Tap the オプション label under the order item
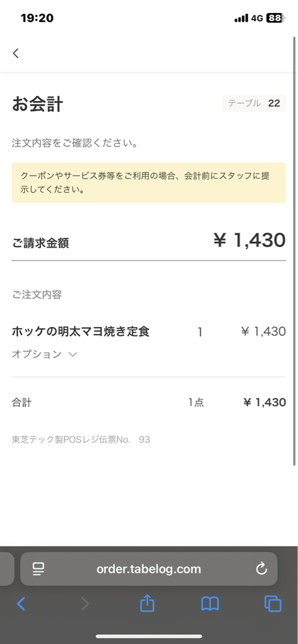This screenshot has width=298, height=644. 37,354
